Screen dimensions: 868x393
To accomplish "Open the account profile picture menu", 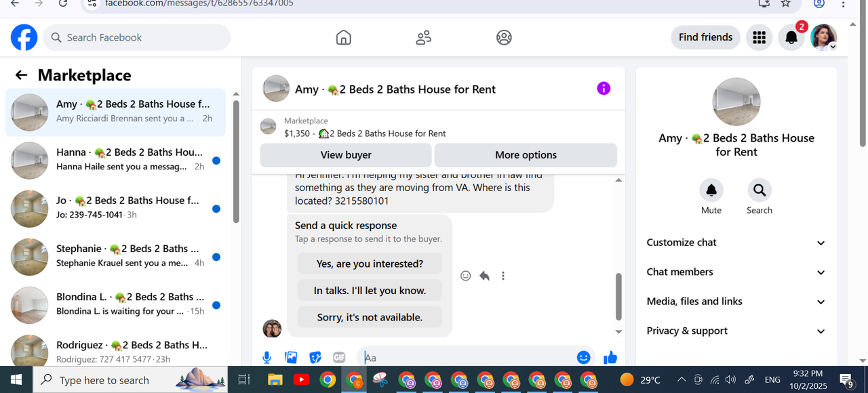I will [x=824, y=37].
